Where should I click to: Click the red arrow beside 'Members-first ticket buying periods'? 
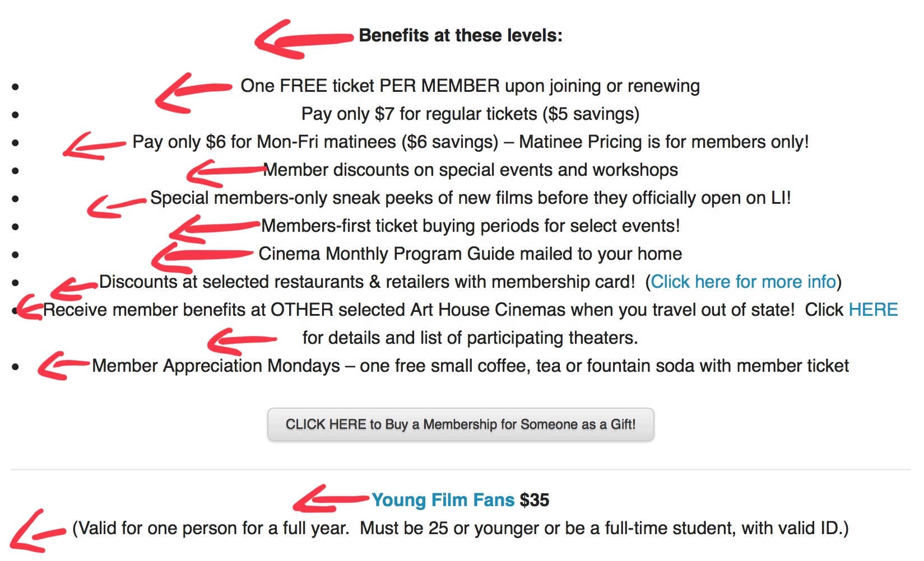tap(215, 228)
